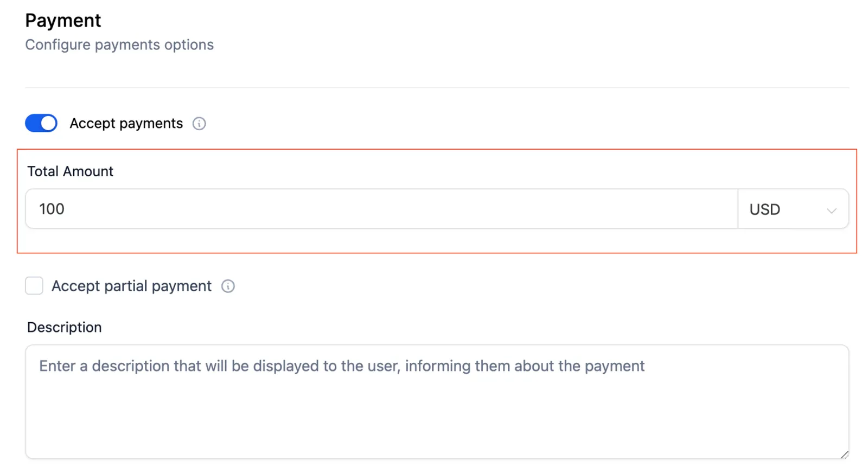Screen dimensions: 868x473
Task: Click the Total Amount field label
Action: coord(70,171)
